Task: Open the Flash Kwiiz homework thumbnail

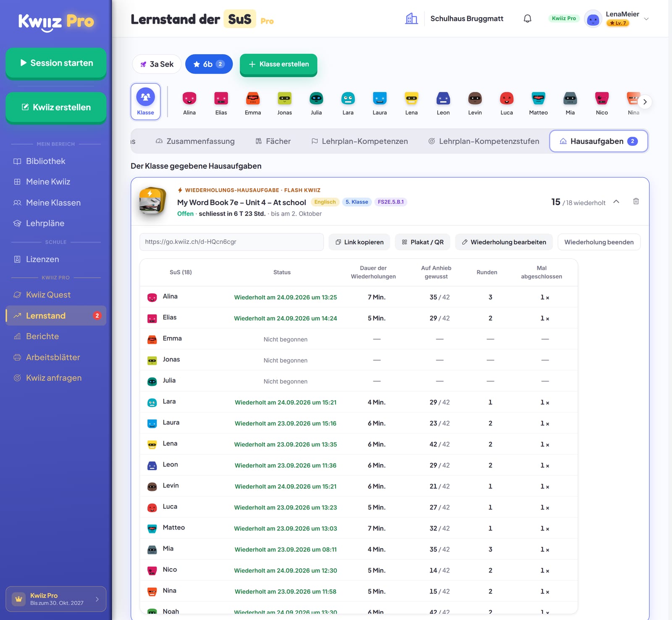Action: tap(152, 201)
